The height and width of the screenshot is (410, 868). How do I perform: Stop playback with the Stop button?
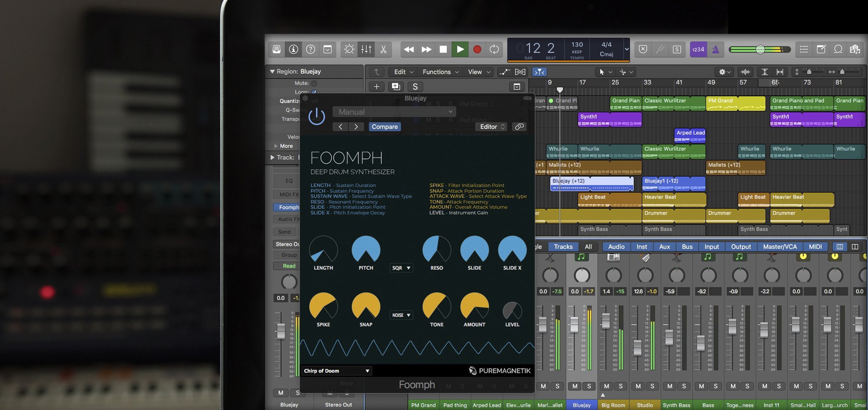pos(443,49)
